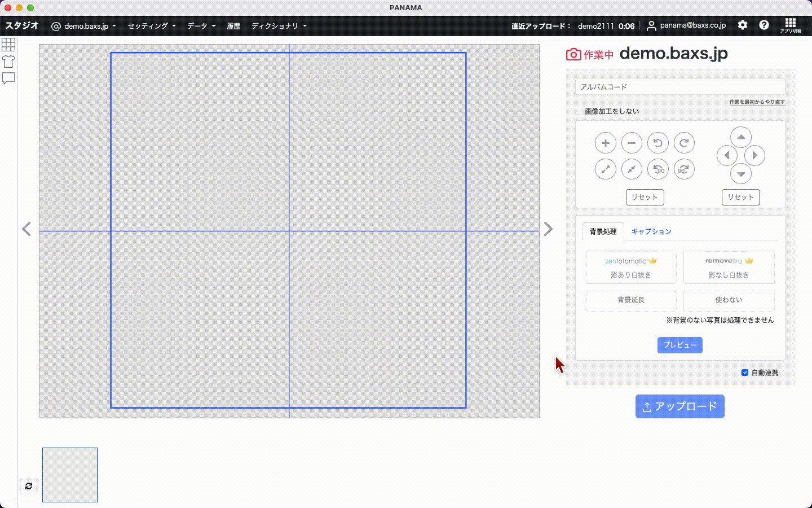Click 作業を最初からやり直す link
The image size is (812, 508).
click(757, 102)
